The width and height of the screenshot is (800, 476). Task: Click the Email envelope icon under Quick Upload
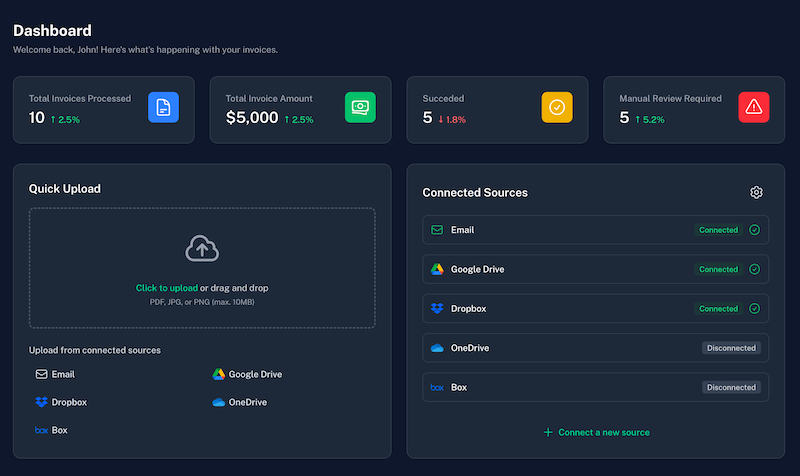[x=41, y=374]
